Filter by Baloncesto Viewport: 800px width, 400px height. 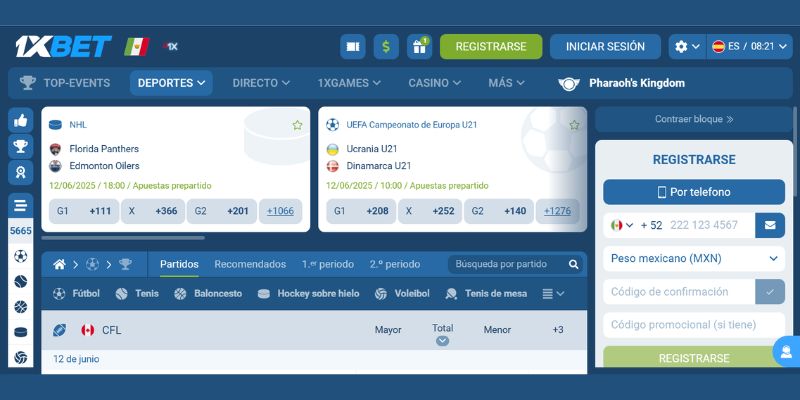click(208, 294)
